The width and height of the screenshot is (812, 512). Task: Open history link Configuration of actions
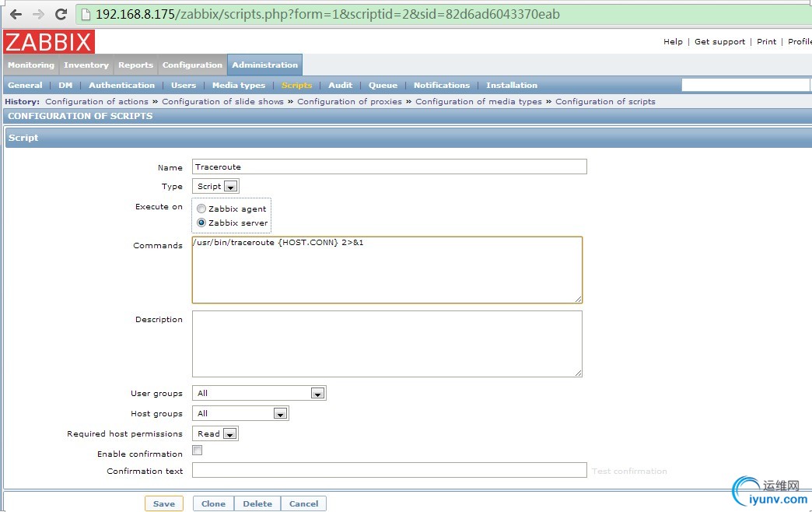97,102
